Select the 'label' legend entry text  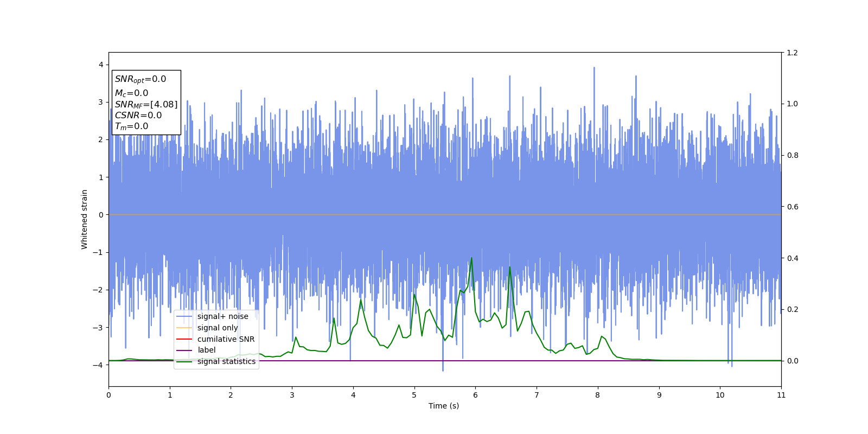pos(207,350)
